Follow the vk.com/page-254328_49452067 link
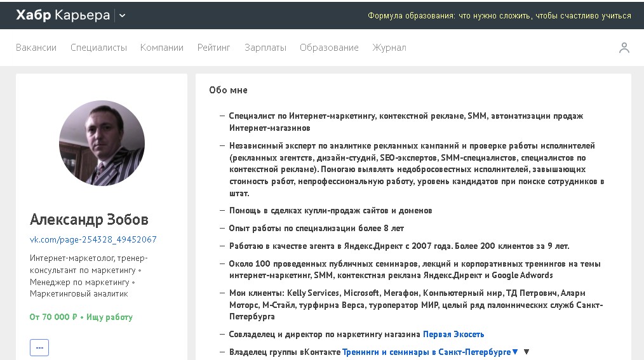 click(93, 239)
